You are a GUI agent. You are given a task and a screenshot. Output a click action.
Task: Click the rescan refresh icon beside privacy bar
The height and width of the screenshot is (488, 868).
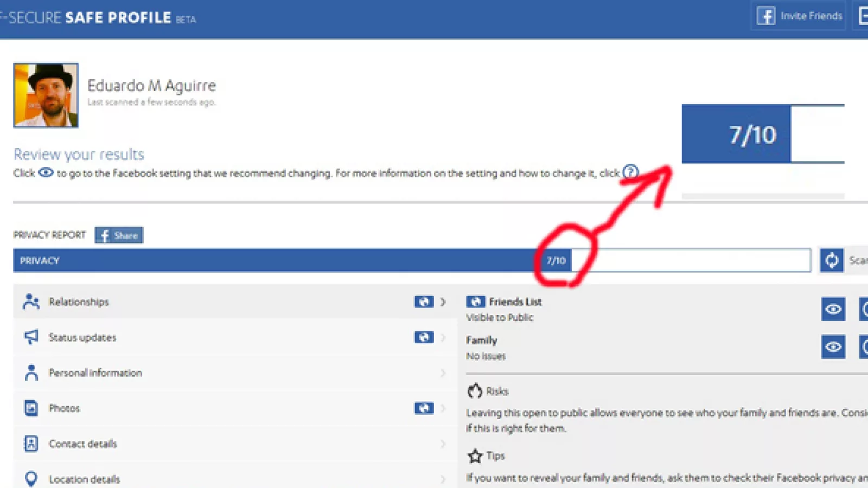pos(831,261)
